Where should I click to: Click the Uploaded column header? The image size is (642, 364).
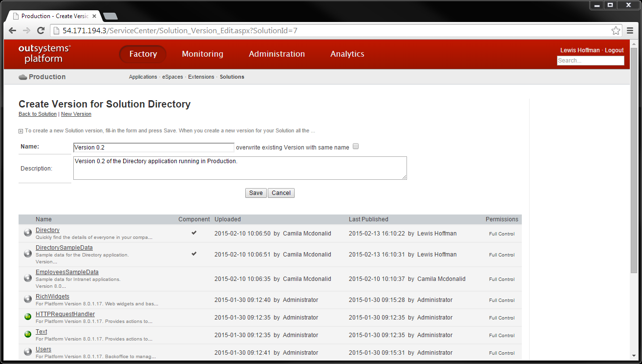tap(228, 219)
